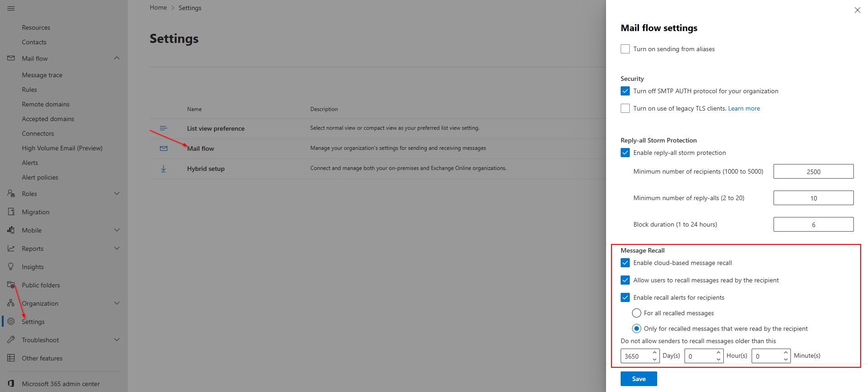Expand the Roles section chevron
Image resolution: width=868 pixels, height=392 pixels.
[117, 194]
